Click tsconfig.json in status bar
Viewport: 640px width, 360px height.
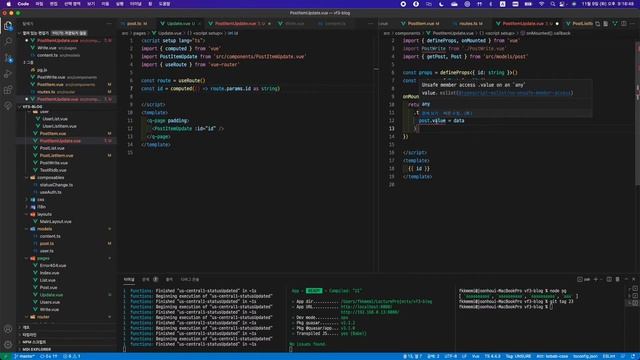click(x=585, y=356)
